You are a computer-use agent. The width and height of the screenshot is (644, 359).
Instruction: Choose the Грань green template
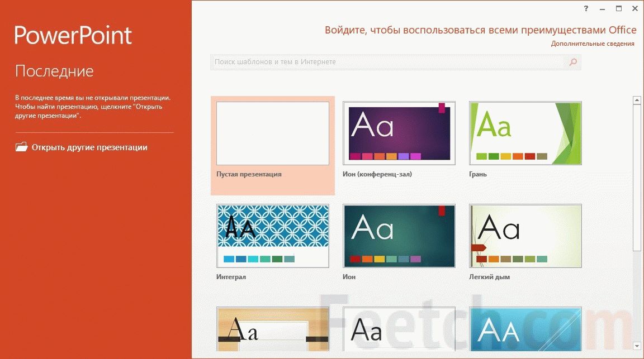[525, 133]
